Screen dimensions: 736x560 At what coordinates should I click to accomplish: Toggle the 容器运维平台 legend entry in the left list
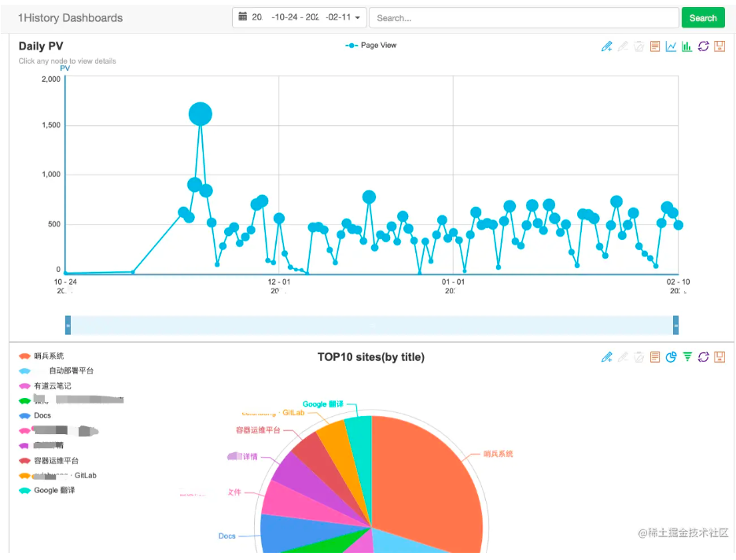tap(49, 460)
